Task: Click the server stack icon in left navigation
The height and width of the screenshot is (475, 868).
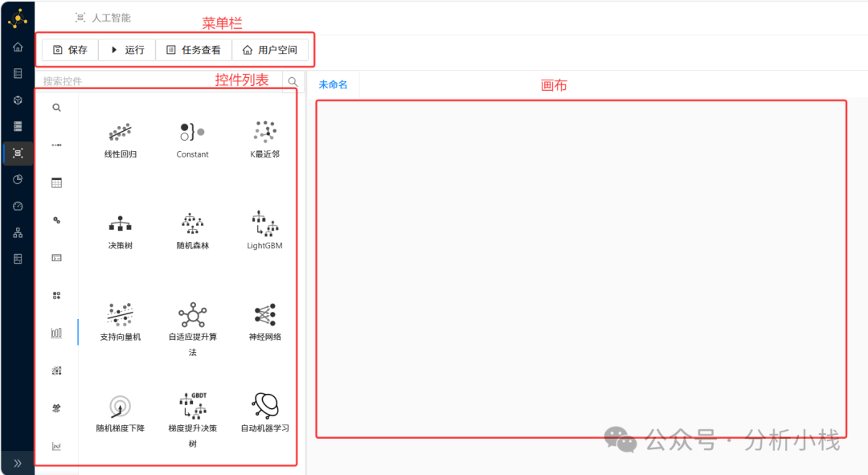Action: click(18, 126)
